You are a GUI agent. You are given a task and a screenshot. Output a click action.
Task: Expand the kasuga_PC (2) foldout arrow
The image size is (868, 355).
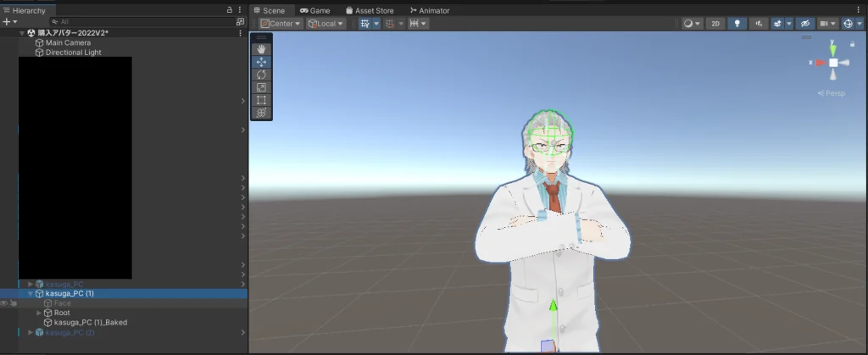pyautogui.click(x=30, y=332)
